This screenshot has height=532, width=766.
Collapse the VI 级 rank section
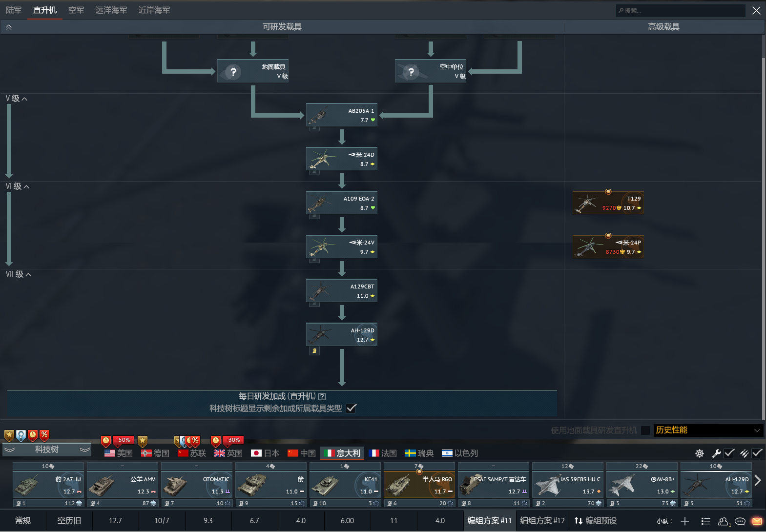(18, 186)
